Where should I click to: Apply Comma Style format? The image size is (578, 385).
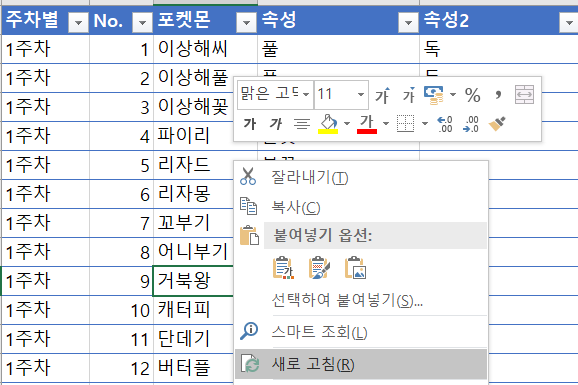(498, 95)
